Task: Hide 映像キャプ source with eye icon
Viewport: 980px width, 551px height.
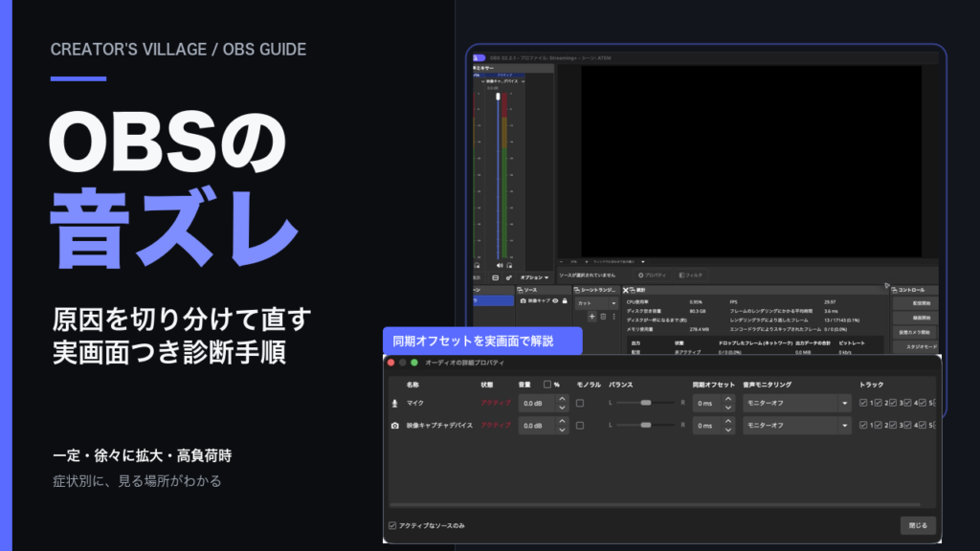Action: pyautogui.click(x=555, y=301)
